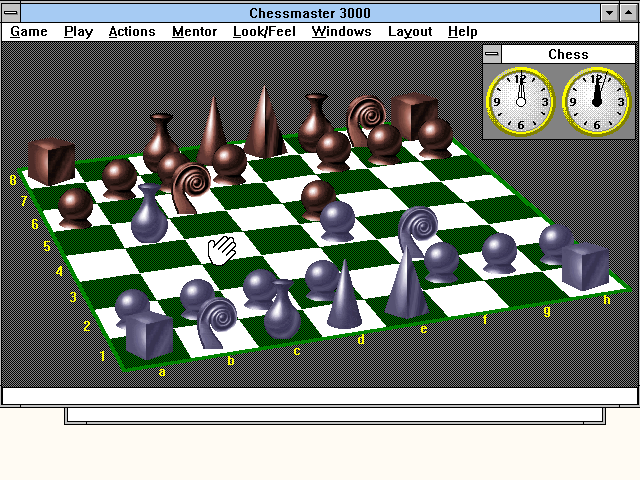Select the blue pawn on e4
Viewport: 640px width, 480px height.
click(x=337, y=222)
